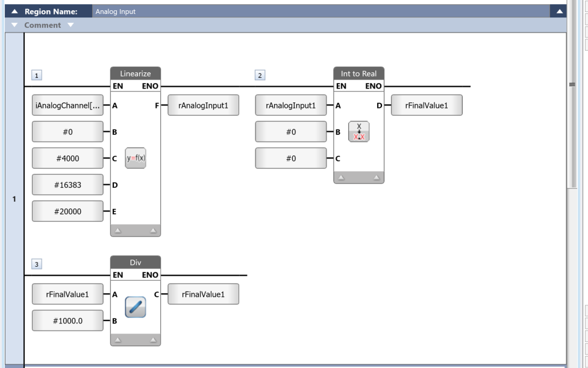Select the #4000 operand on Linearize C

pyautogui.click(x=67, y=158)
